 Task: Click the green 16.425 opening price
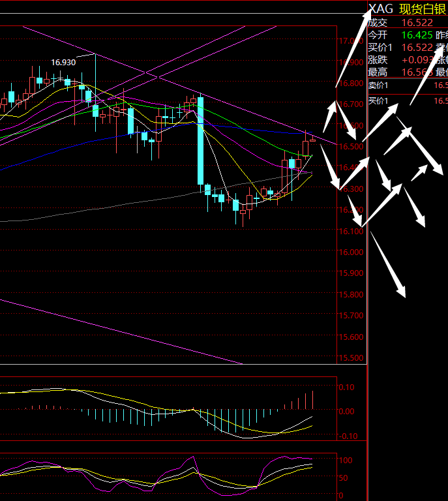coord(417,35)
